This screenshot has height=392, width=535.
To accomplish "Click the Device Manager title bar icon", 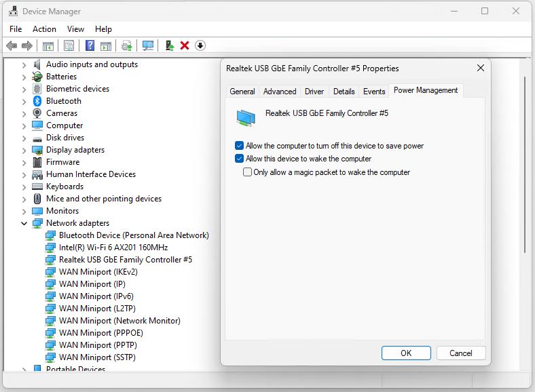I will click(x=14, y=12).
